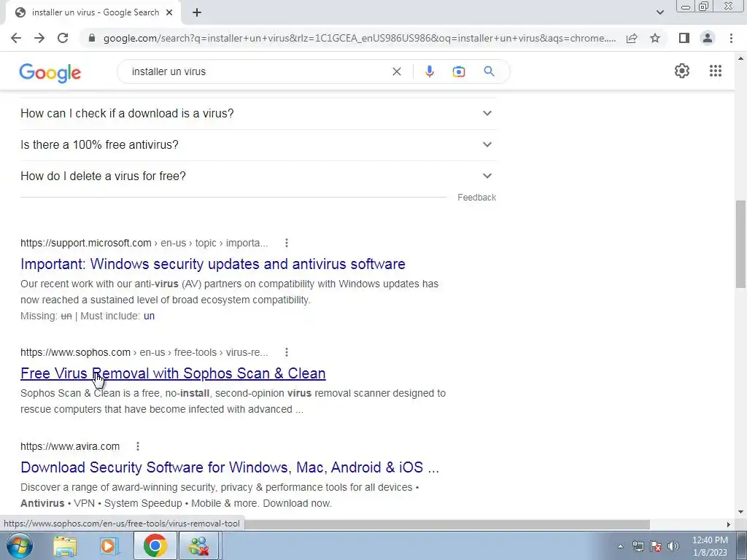Send feedback via the Feedback link

pyautogui.click(x=476, y=198)
